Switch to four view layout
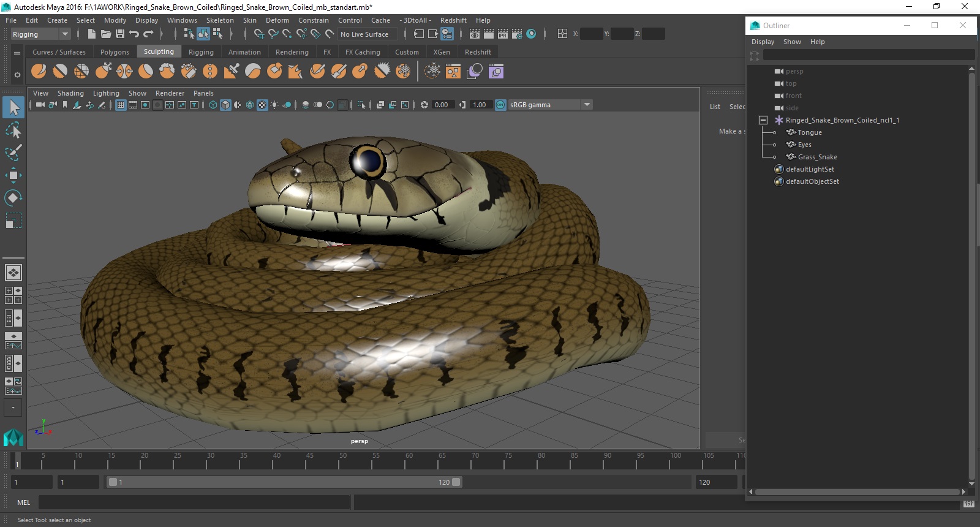 pos(13,295)
